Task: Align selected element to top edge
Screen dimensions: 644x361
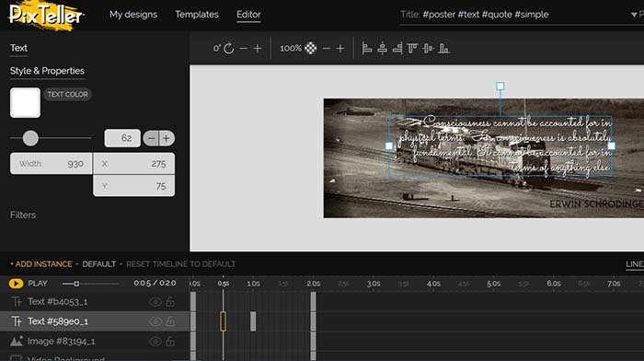Action: pyautogui.click(x=412, y=49)
